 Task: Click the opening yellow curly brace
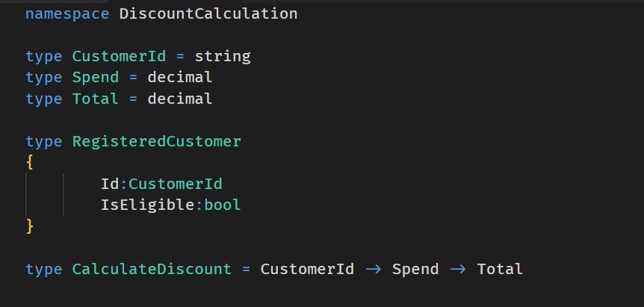[30, 163]
